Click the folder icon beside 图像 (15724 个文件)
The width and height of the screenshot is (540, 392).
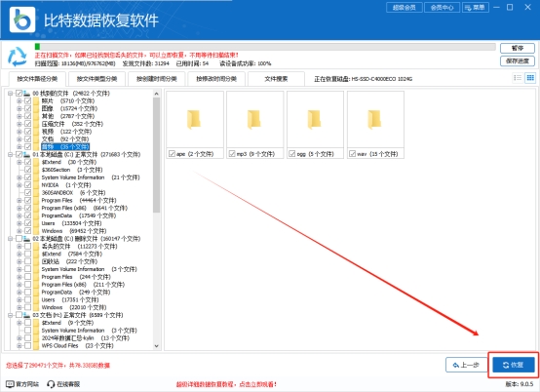36,108
